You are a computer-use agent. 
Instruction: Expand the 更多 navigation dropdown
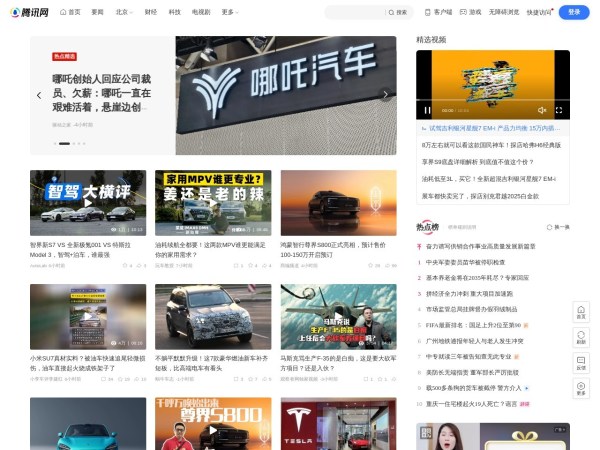point(230,12)
